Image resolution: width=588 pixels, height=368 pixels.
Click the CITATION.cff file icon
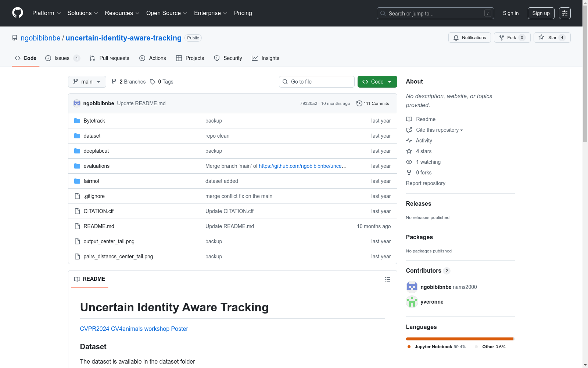click(x=77, y=211)
